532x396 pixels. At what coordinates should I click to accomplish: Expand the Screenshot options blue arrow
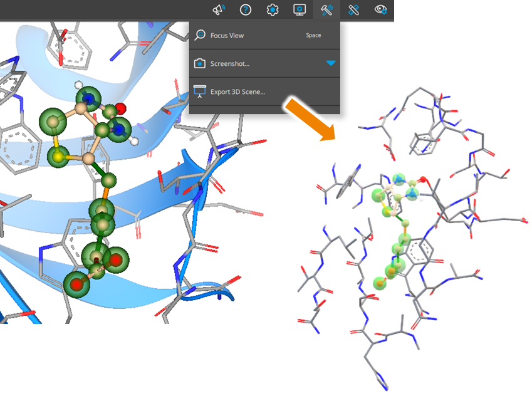(x=331, y=63)
